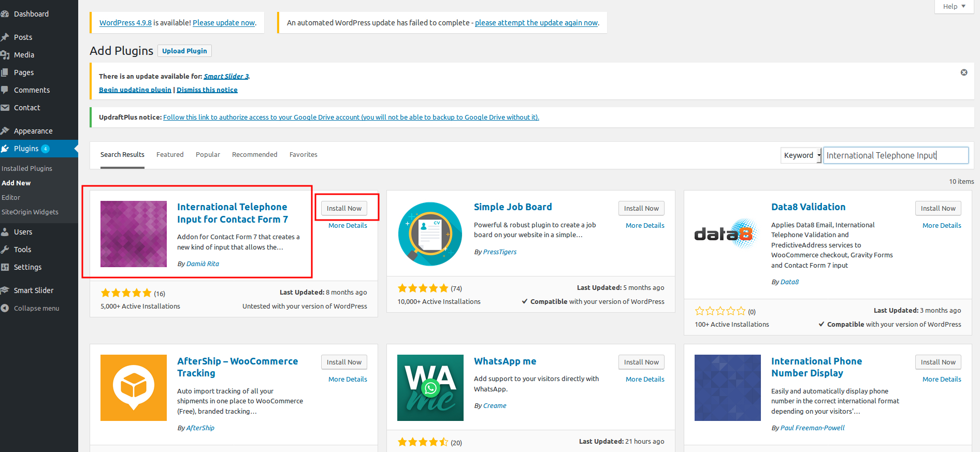Open More Details for Data8 Validation
This screenshot has width=980, height=452.
point(942,226)
